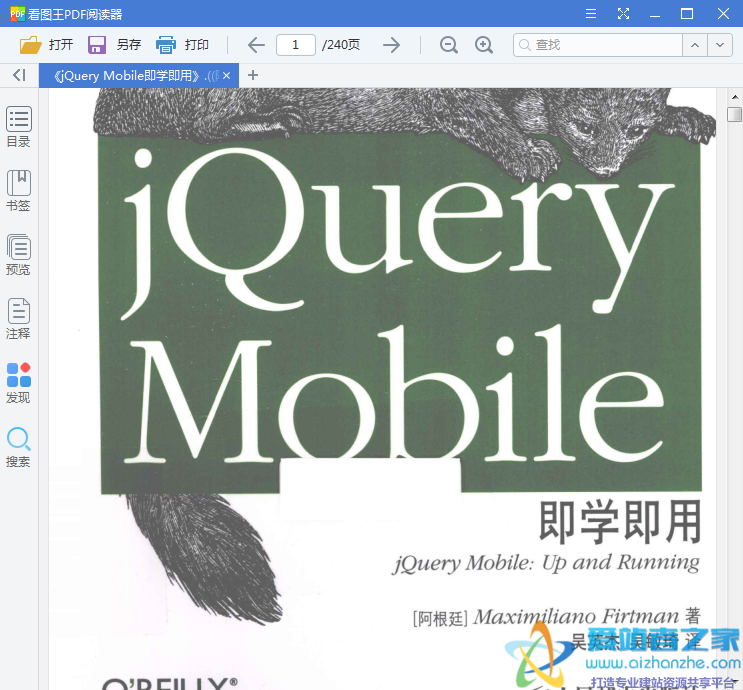Click the 看图王PDF阅读器 app logo
Screen dimensions: 743x690
[18, 14]
